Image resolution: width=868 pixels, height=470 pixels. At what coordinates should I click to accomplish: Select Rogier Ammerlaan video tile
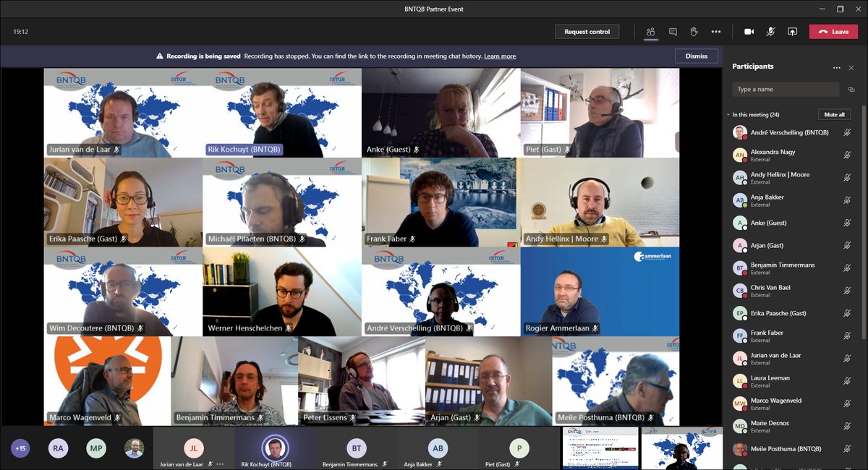point(600,292)
